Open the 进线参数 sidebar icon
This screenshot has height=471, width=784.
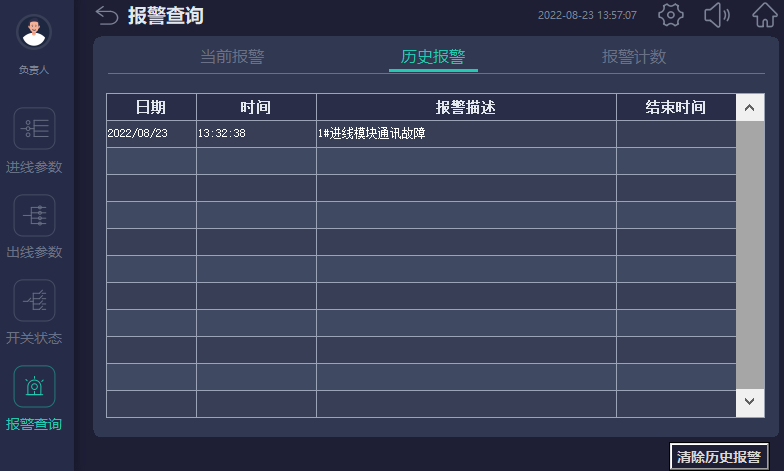coord(34,129)
